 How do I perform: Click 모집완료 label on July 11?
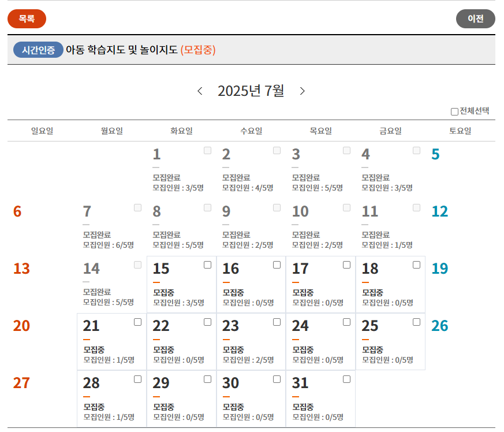(376, 235)
